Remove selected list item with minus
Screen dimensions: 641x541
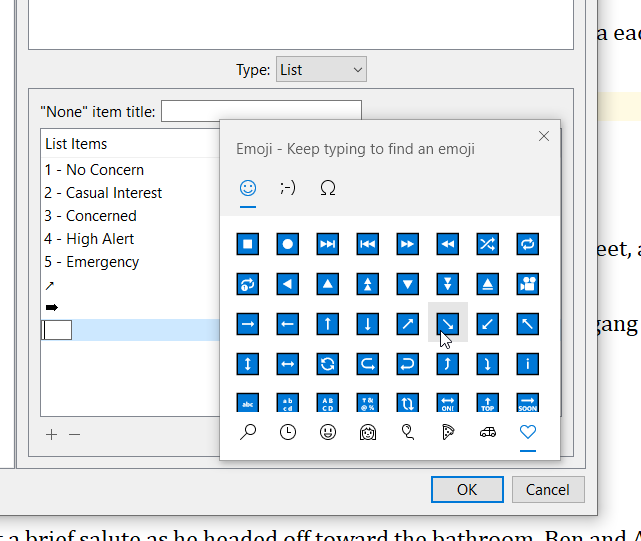click(x=74, y=435)
